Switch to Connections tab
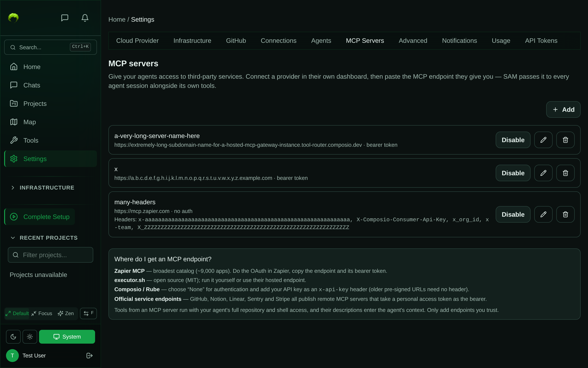 pyautogui.click(x=278, y=41)
